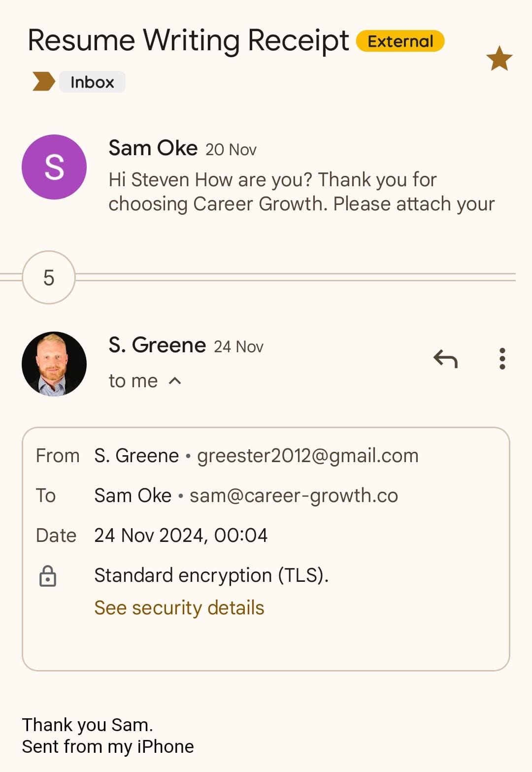Click the 24 Nov 2024 date line
The height and width of the screenshot is (772, 532).
tap(181, 536)
